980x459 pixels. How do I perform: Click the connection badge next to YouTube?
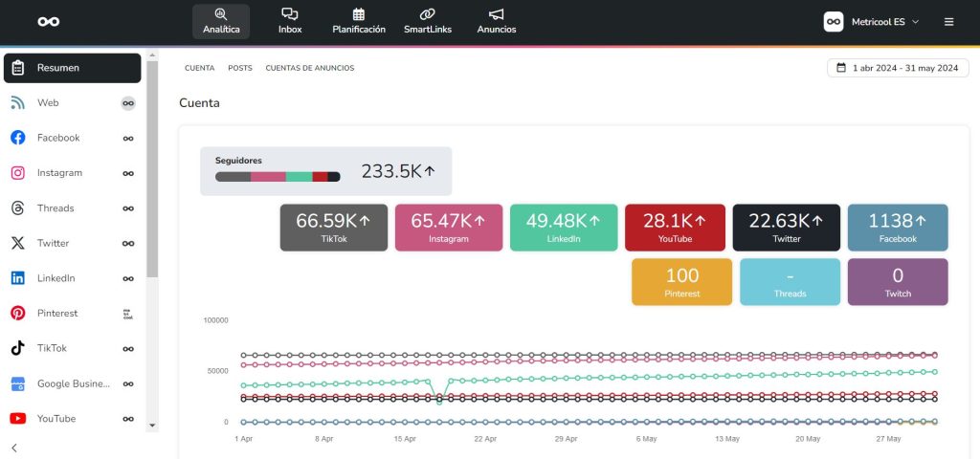pos(128,419)
